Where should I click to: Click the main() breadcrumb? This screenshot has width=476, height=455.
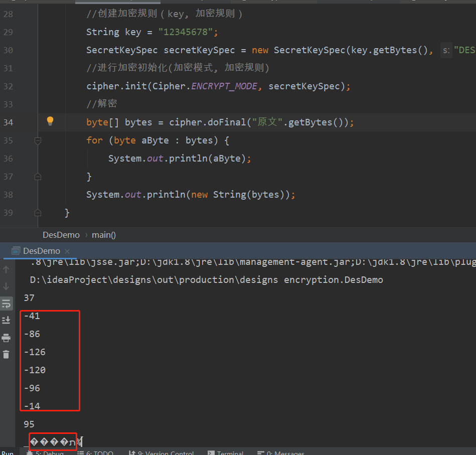(104, 235)
